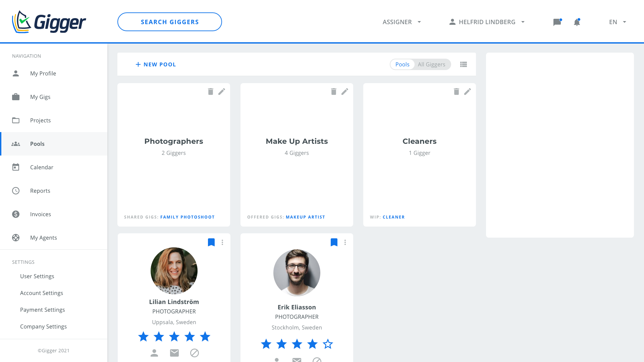Click Erik Eliasson's profile photo
This screenshot has width=644, height=362.
[297, 273]
